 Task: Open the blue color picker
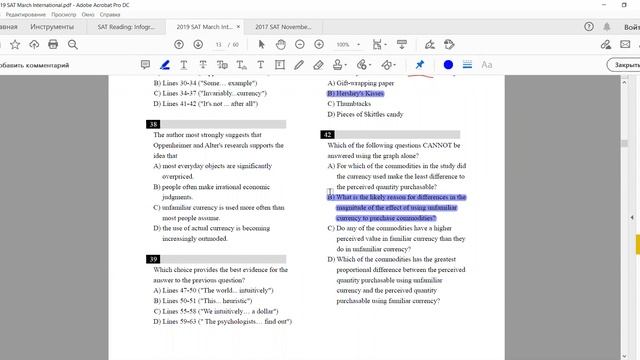pyautogui.click(x=448, y=64)
